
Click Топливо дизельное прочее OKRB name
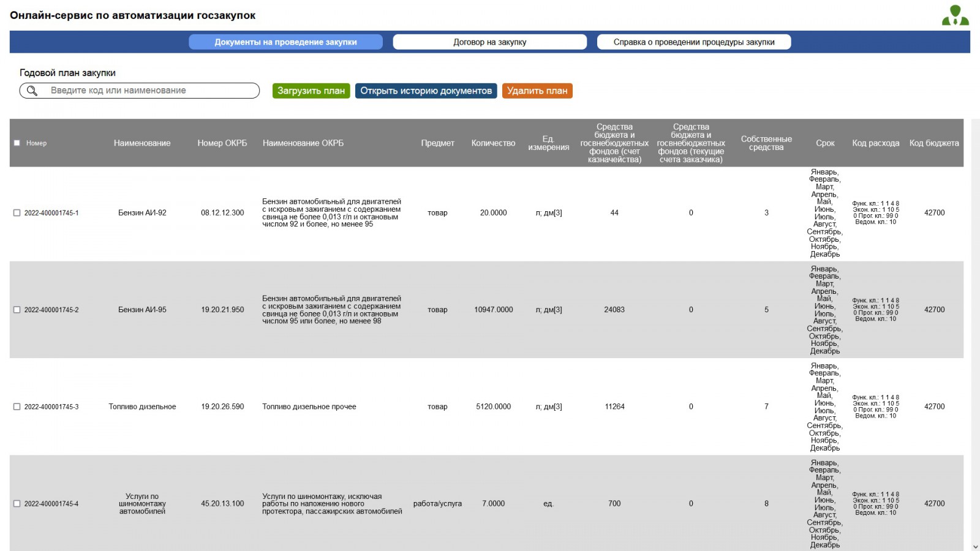[309, 407]
